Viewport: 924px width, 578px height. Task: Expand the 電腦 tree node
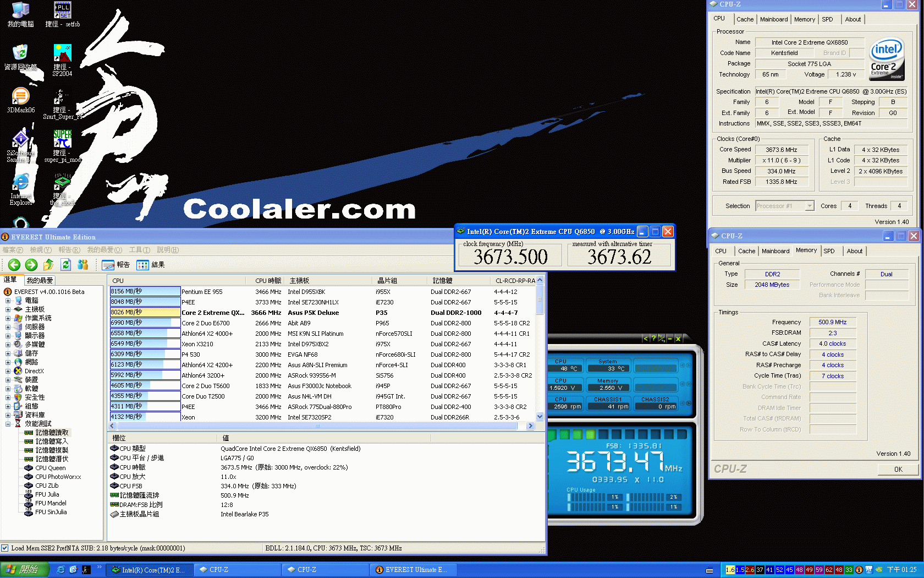point(8,301)
